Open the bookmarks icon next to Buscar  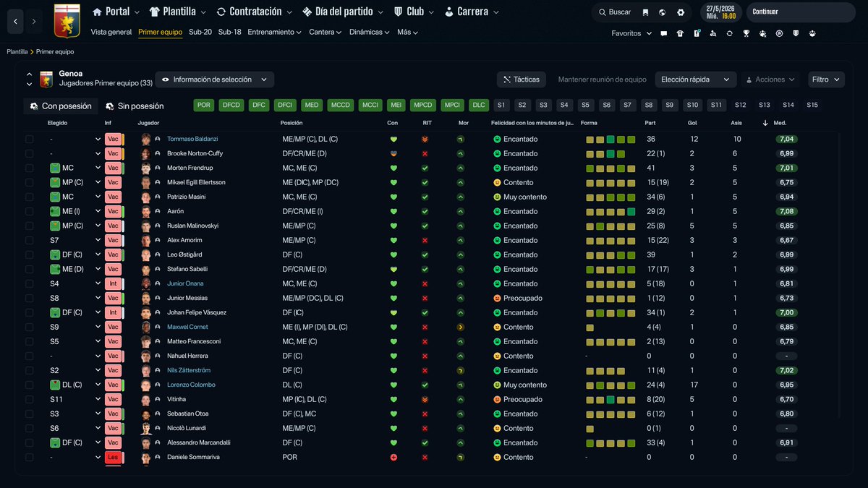[645, 12]
